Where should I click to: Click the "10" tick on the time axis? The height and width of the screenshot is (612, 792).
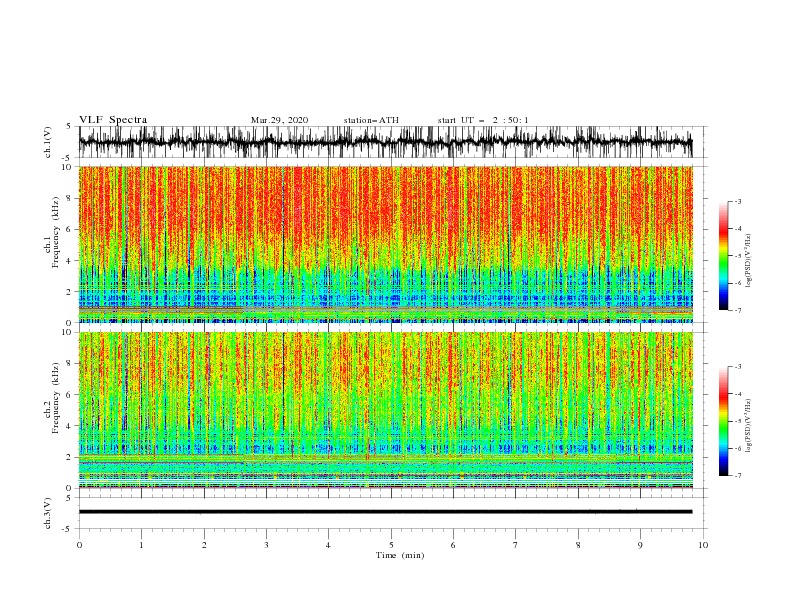[x=703, y=545]
